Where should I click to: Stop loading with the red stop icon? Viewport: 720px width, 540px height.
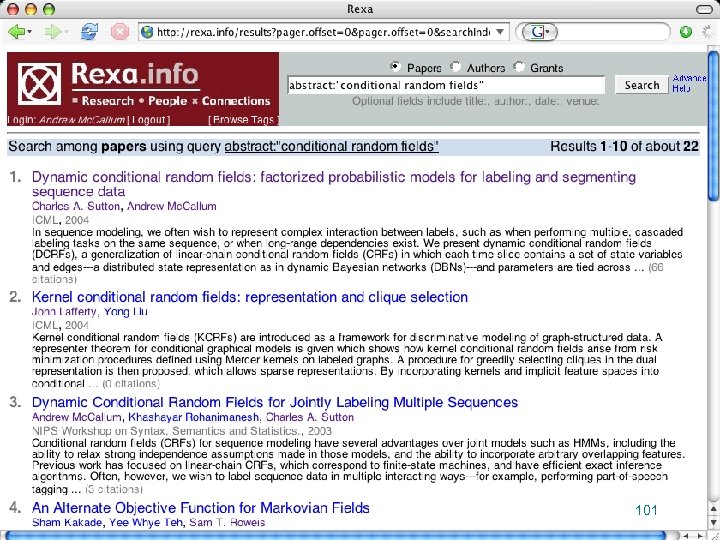(119, 32)
